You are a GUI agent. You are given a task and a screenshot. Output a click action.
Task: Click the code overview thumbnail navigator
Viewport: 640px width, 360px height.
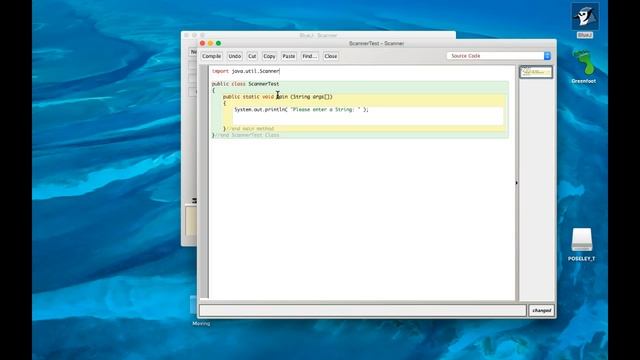pyautogui.click(x=536, y=72)
